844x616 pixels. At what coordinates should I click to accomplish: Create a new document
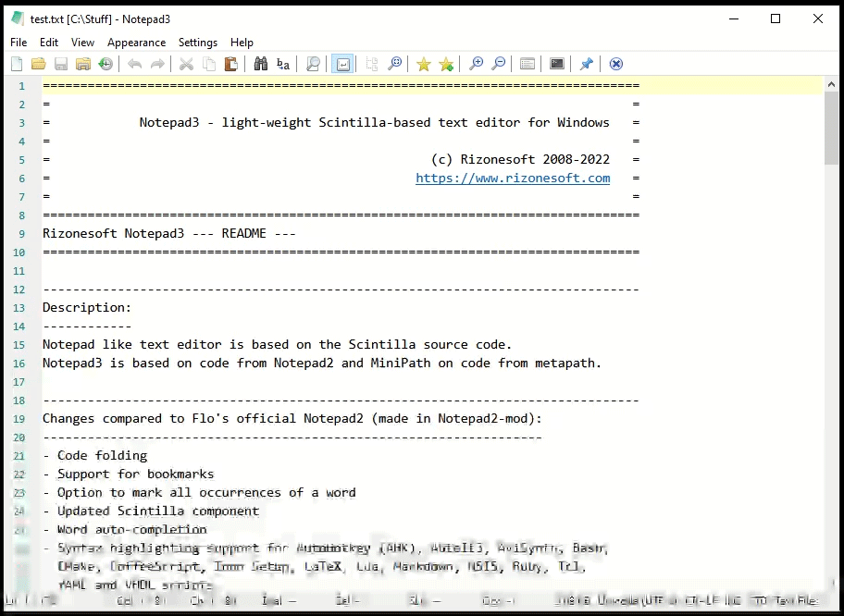[16, 63]
